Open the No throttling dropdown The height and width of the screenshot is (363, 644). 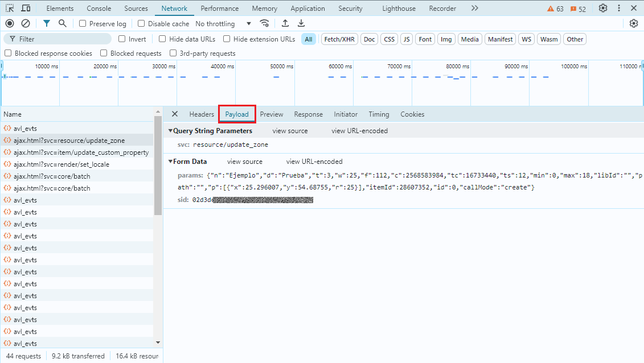[223, 24]
